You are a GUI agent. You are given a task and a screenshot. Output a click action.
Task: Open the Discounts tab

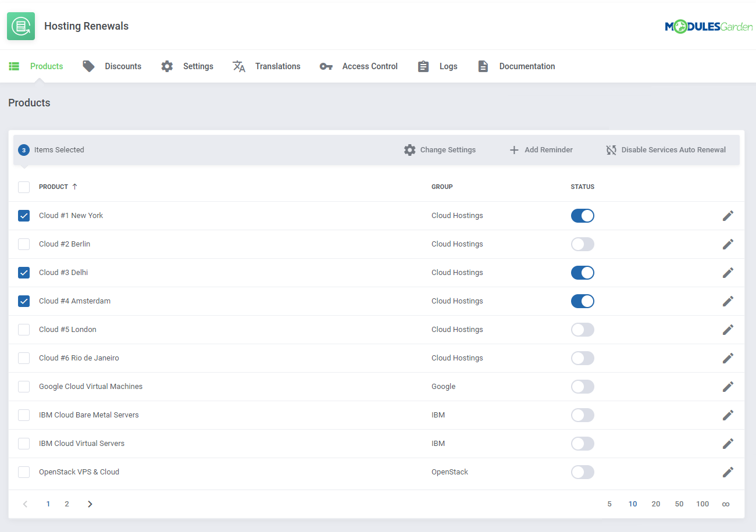[112, 66]
